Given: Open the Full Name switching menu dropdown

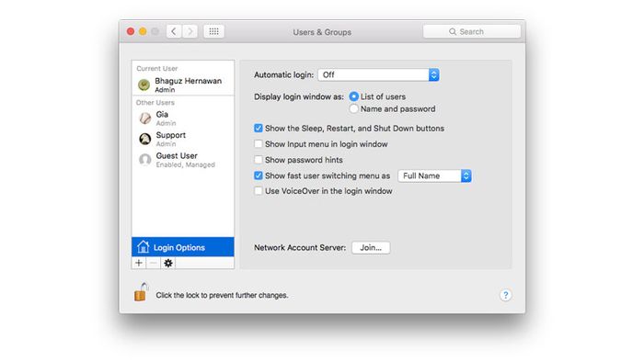Looking at the screenshot, I should (x=434, y=175).
